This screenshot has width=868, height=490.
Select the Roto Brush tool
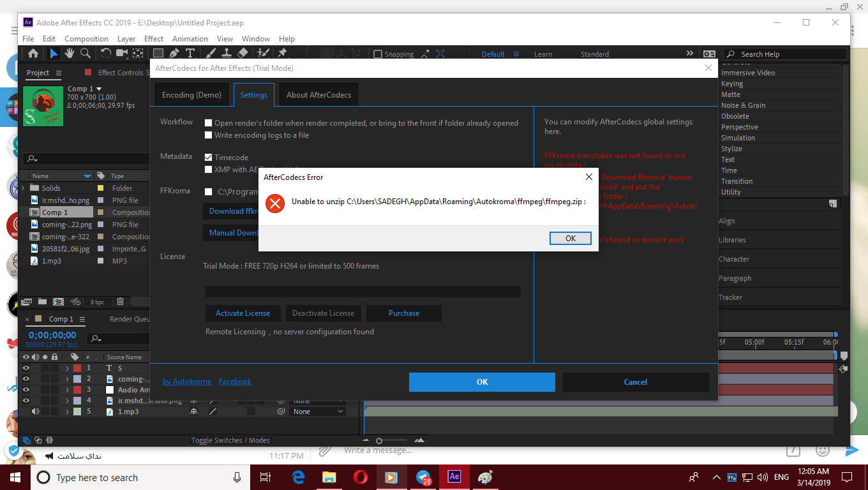click(x=264, y=54)
